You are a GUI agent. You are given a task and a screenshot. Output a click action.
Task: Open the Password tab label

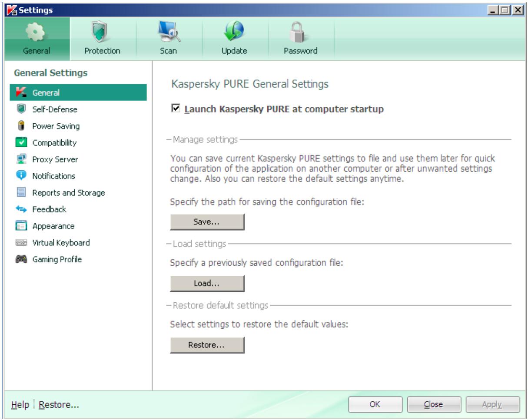click(300, 51)
